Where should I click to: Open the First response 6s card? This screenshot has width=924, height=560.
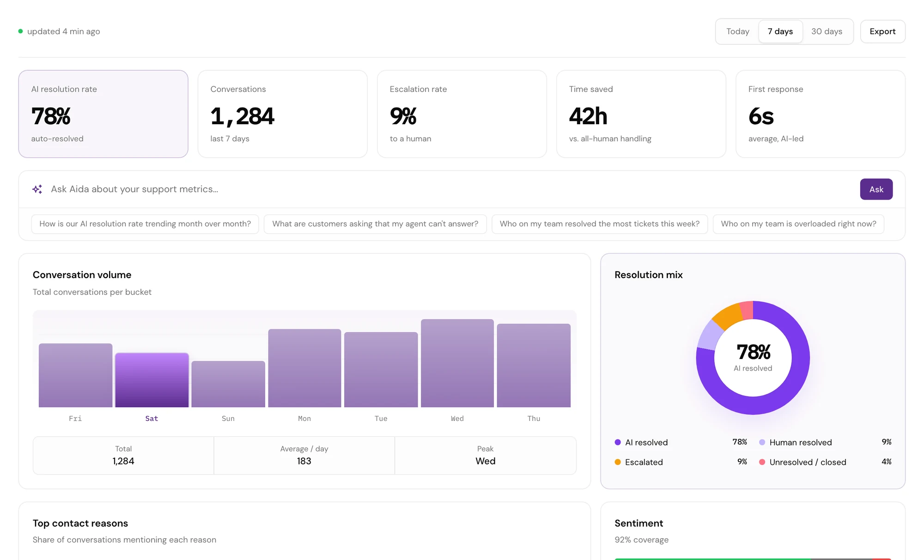821,114
